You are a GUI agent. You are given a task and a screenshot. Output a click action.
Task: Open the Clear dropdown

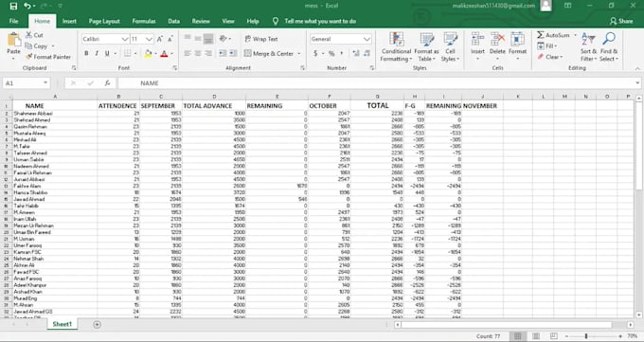pyautogui.click(x=550, y=57)
